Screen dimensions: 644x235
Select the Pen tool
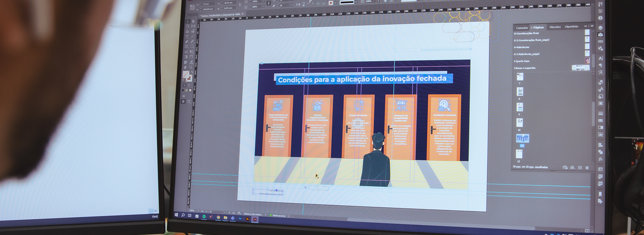point(186,42)
